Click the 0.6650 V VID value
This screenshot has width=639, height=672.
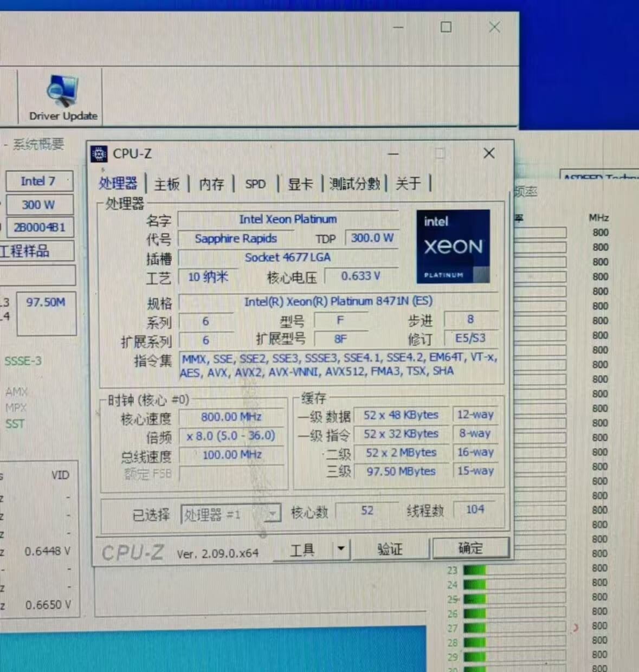tap(48, 605)
